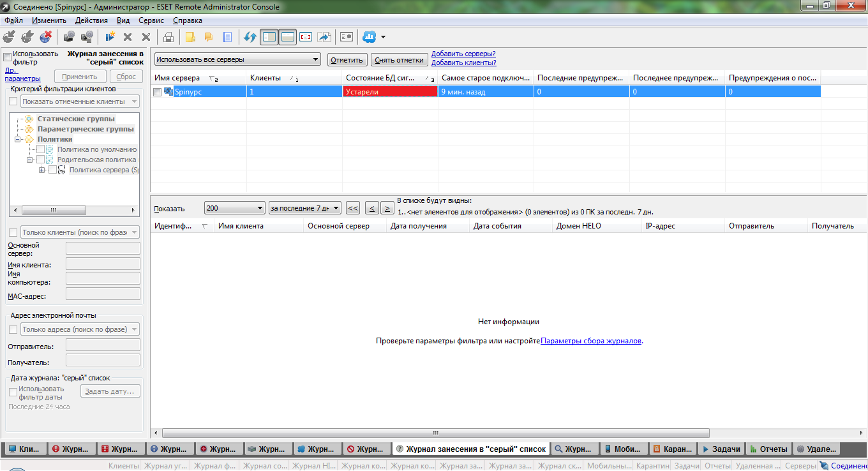868x471 pixels.
Task: Open the Карантин bottom tab
Action: tap(673, 449)
